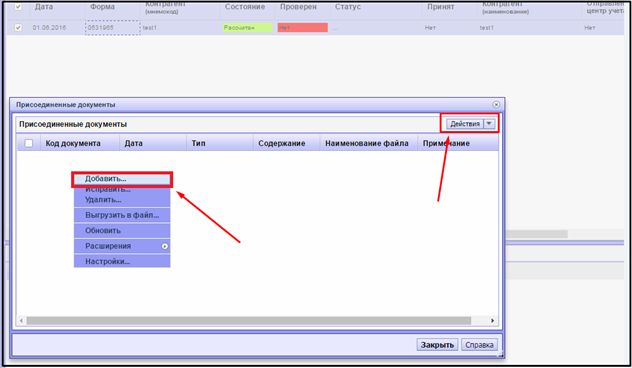Click right arrow of horizontal scrollbar
The image size is (632, 368).
(492, 321)
